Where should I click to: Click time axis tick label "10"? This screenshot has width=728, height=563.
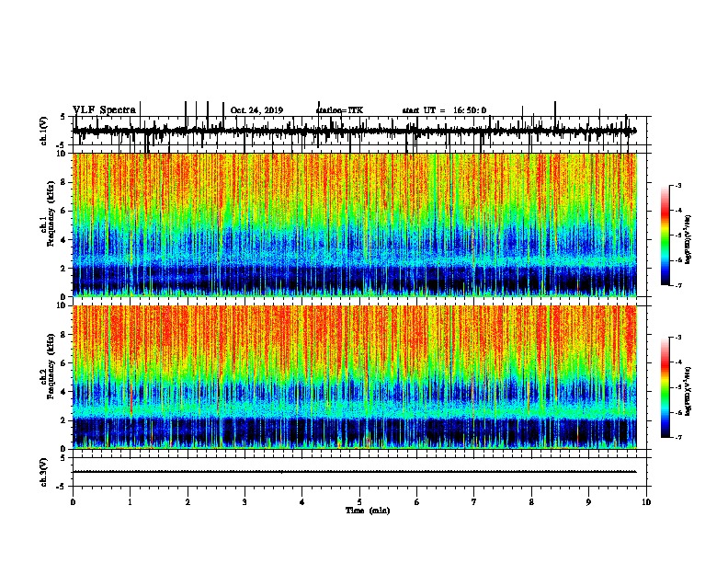point(646,502)
